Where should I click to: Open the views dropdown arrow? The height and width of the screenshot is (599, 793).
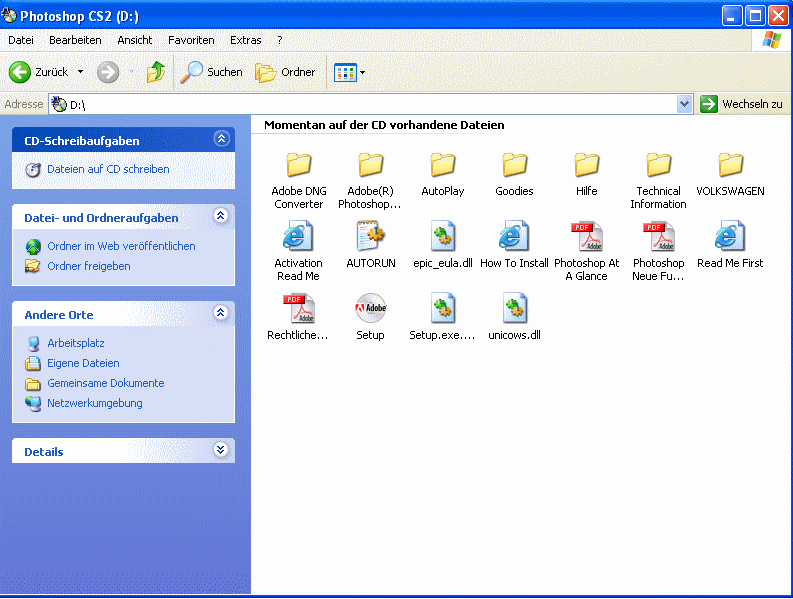coord(362,73)
